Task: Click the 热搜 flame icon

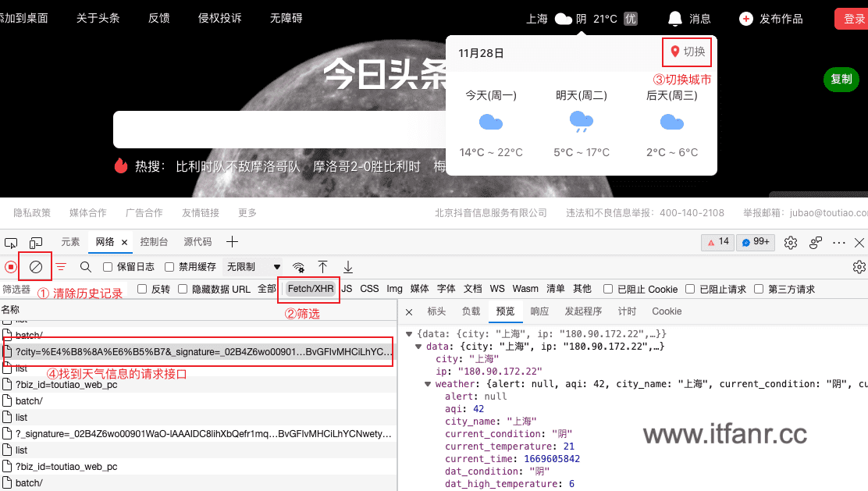Action: [121, 165]
